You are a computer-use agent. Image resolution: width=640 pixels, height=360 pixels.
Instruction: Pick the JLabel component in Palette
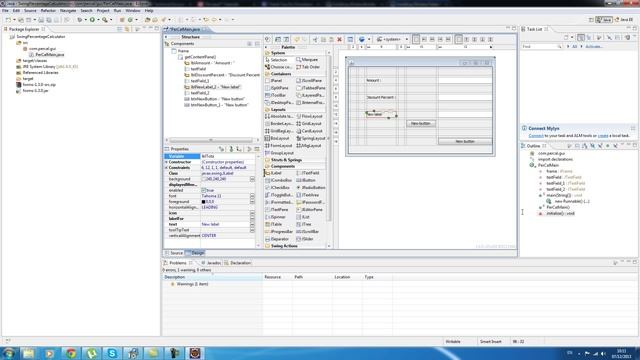(274, 173)
